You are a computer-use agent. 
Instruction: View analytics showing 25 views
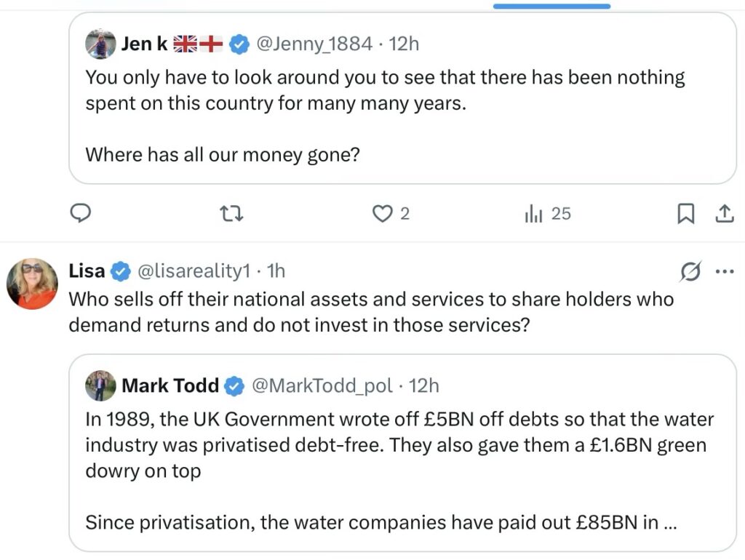[x=535, y=213]
